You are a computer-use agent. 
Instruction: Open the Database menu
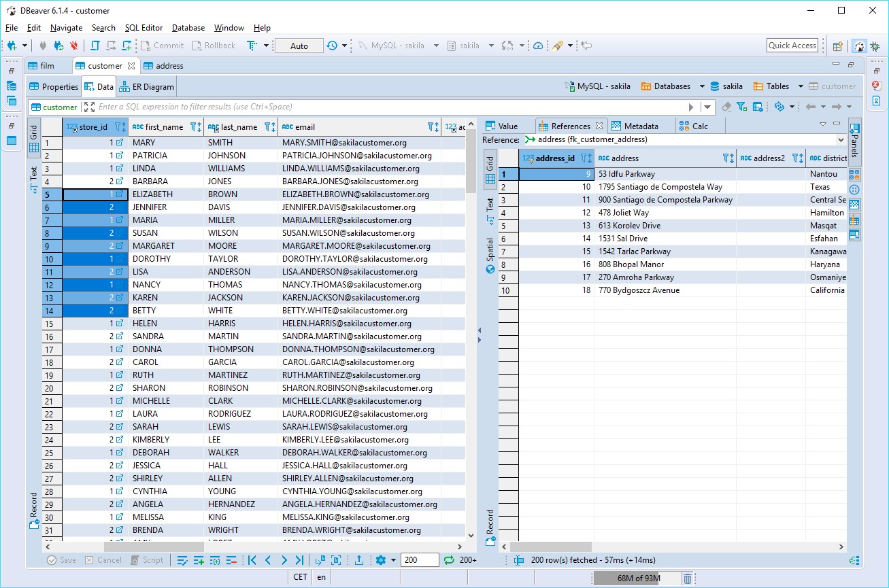188,28
